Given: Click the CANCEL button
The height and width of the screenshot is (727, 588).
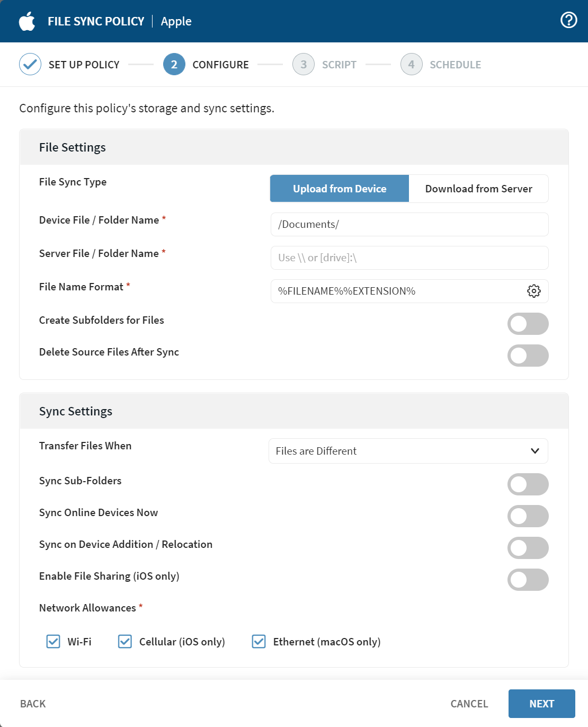Looking at the screenshot, I should (x=469, y=704).
